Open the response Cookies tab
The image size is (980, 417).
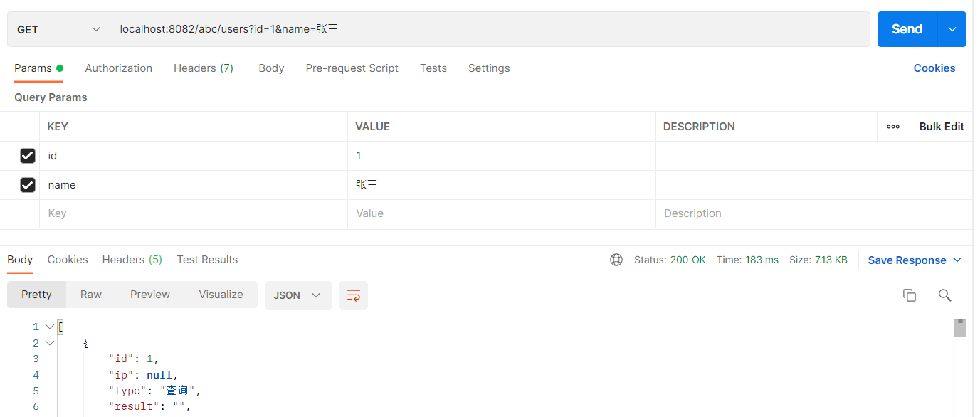tap(68, 260)
